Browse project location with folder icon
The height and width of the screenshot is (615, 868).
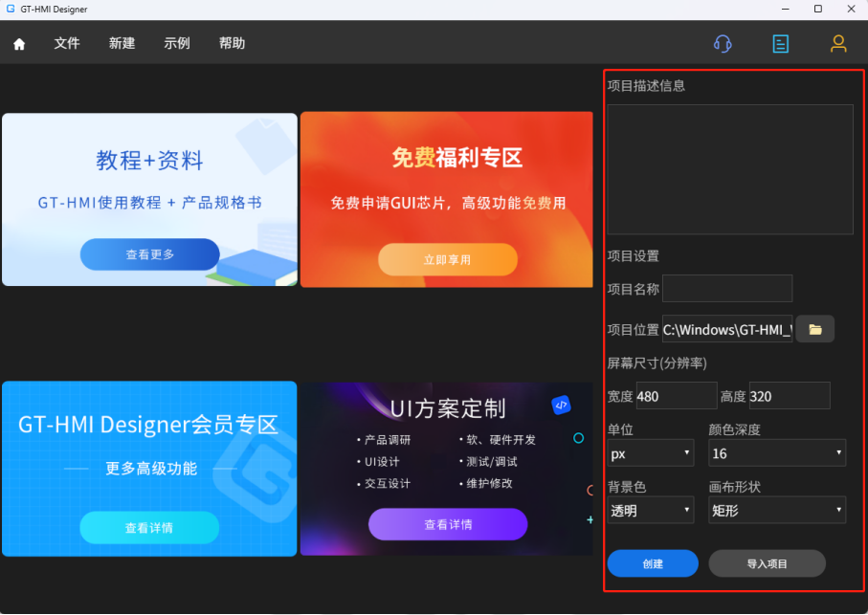point(814,329)
